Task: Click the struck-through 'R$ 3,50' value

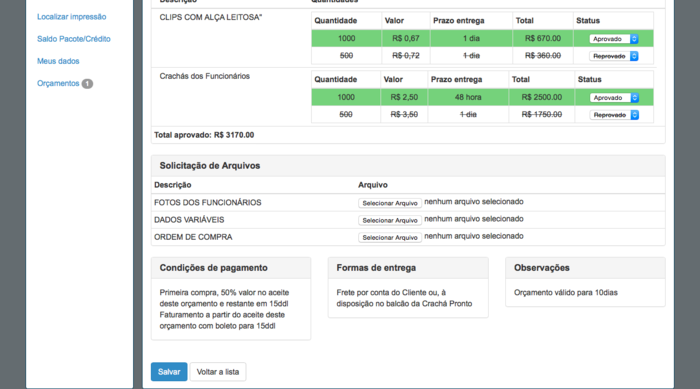Action: click(404, 114)
